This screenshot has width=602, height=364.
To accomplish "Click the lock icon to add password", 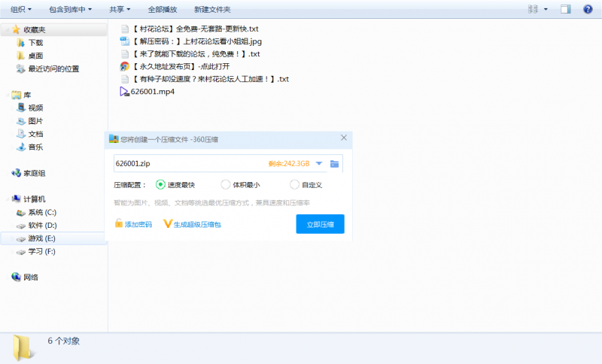I will tap(119, 223).
